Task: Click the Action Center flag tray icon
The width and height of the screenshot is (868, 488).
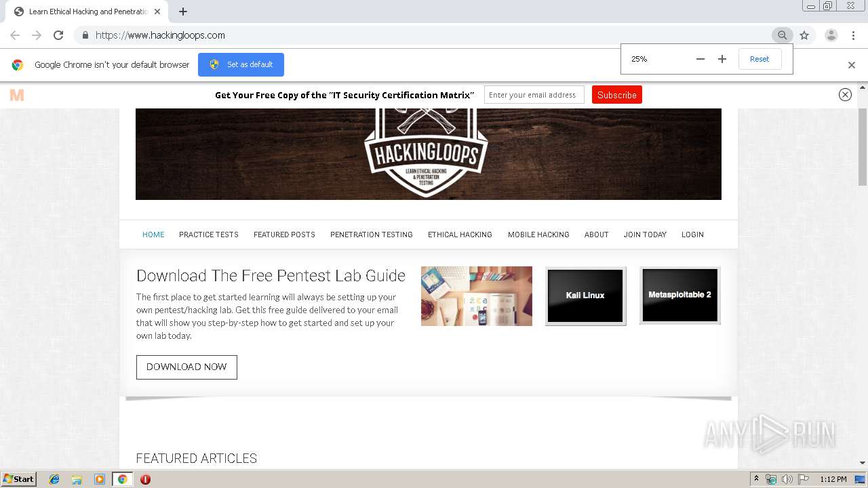Action: [x=804, y=479]
